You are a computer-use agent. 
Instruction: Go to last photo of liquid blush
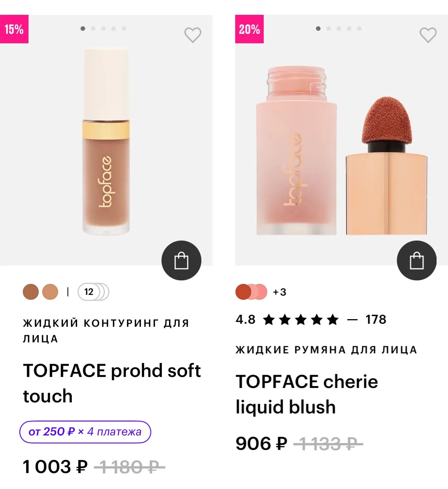click(x=359, y=28)
